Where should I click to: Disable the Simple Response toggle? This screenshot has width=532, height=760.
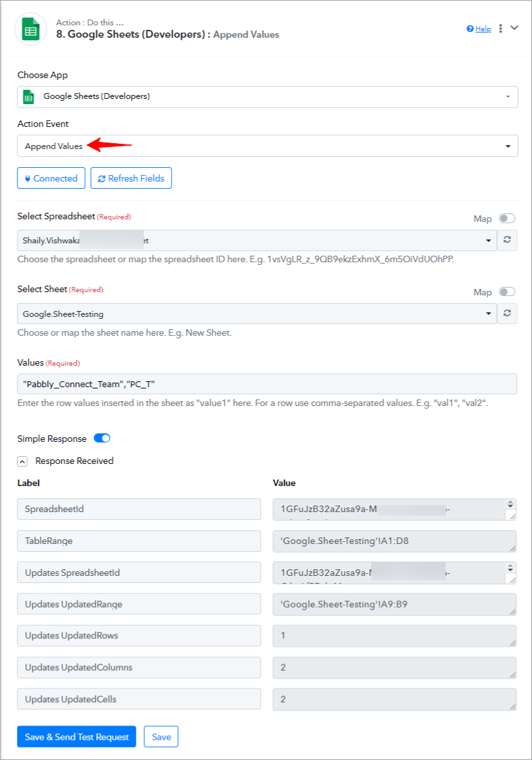coord(102,438)
